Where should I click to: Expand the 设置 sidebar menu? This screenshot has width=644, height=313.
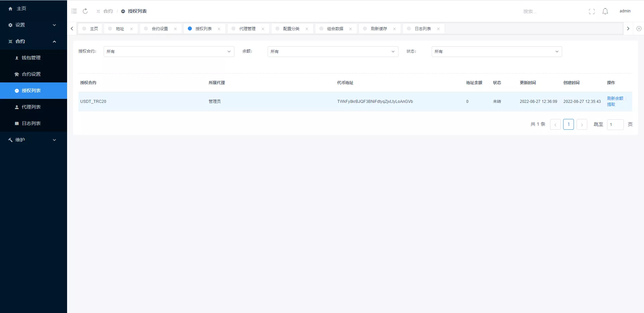33,25
